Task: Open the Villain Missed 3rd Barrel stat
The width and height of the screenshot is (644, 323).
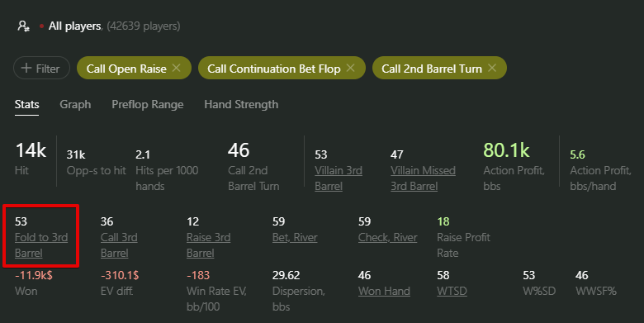Action: coord(423,178)
